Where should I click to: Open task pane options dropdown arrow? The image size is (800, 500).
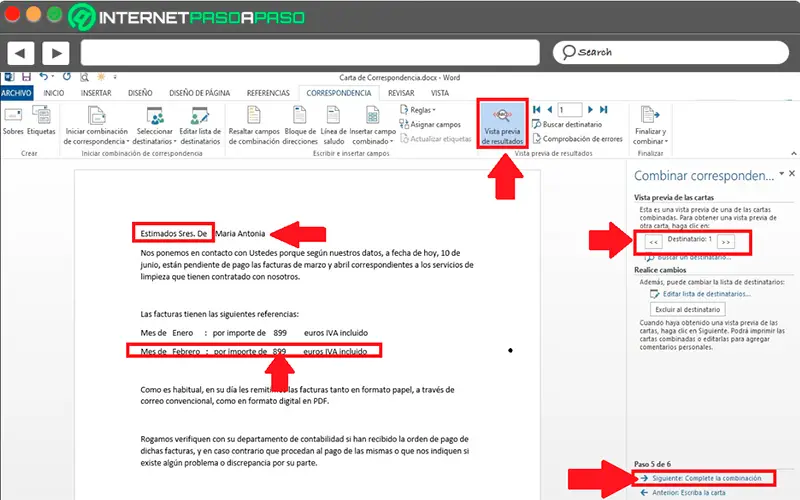tap(782, 174)
